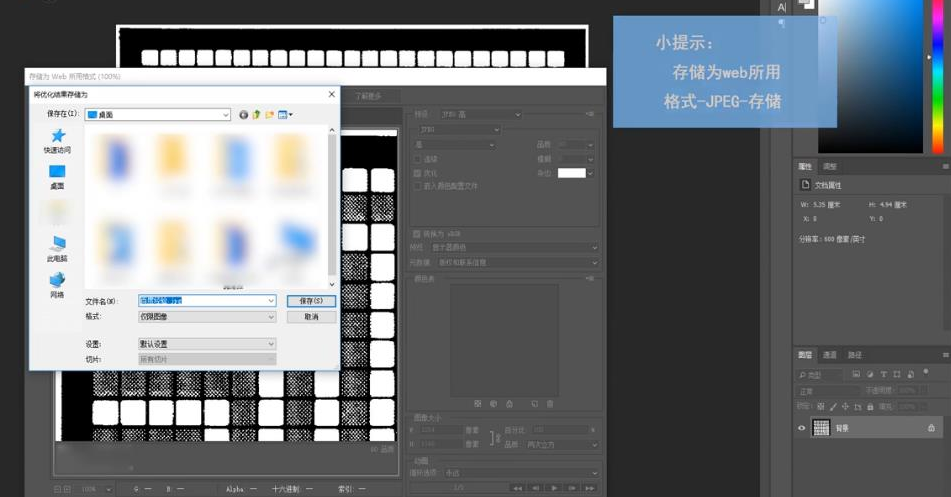Click the create-new-folder icon in the save dialog

click(x=269, y=115)
